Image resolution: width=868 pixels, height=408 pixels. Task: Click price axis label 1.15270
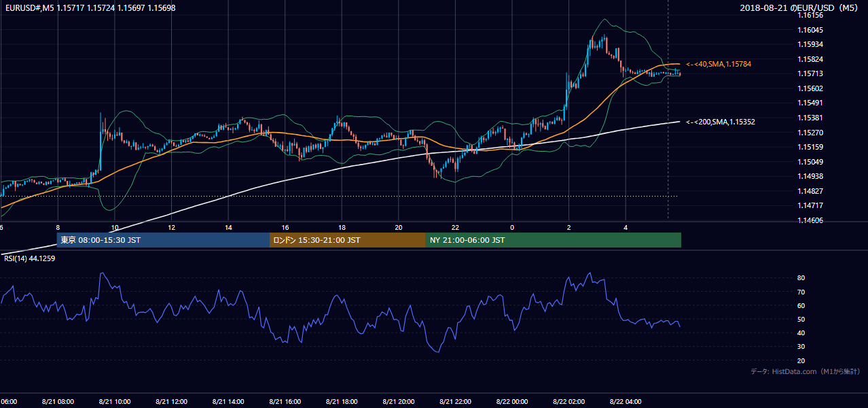tap(810, 133)
